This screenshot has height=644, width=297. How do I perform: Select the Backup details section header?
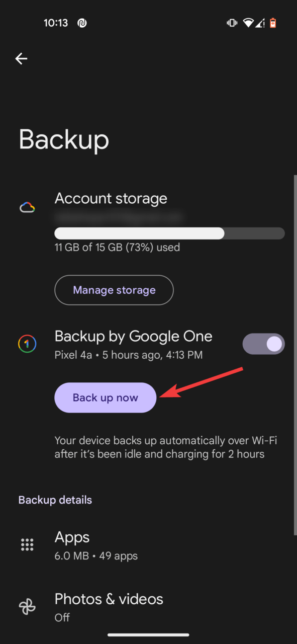pyautogui.click(x=55, y=500)
